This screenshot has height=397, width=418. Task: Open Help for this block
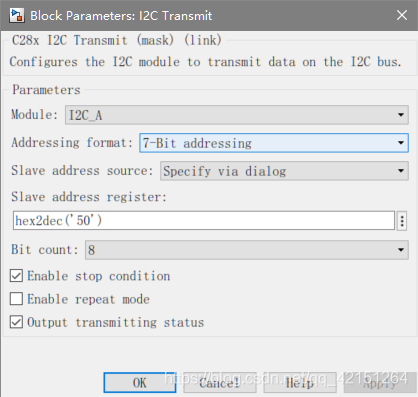[300, 383]
